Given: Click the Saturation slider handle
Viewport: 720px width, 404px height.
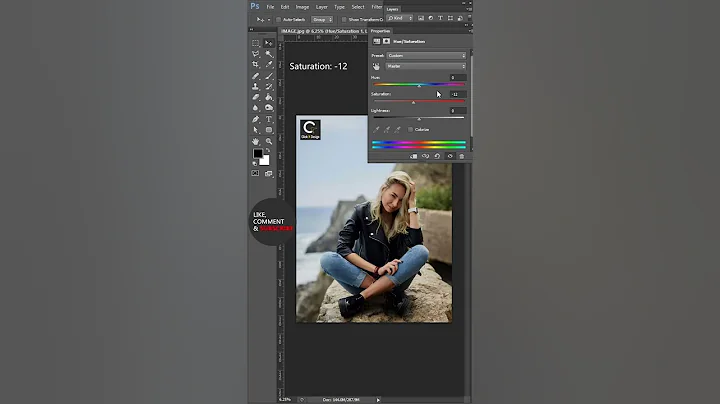Looking at the screenshot, I should [413, 103].
